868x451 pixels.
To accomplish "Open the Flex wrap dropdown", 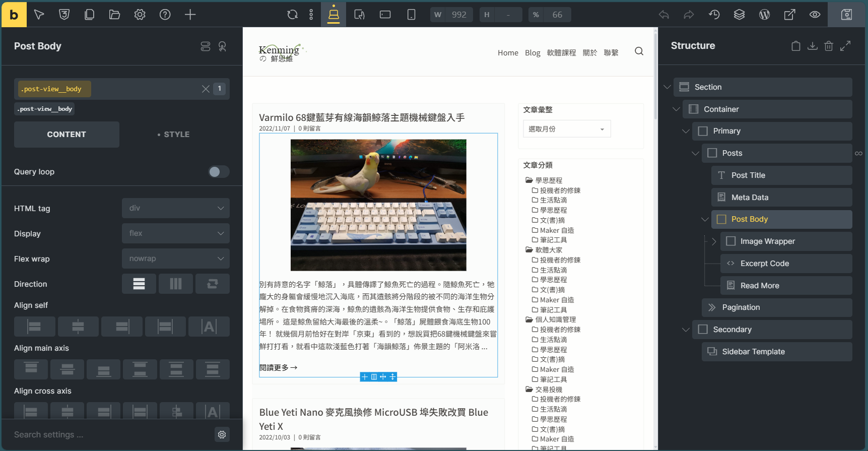I will pos(175,259).
